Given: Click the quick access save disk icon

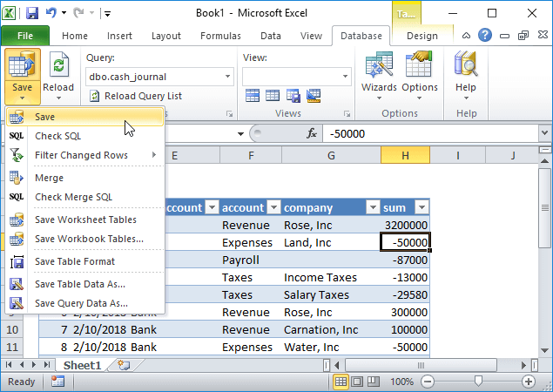Looking at the screenshot, I should tap(32, 13).
